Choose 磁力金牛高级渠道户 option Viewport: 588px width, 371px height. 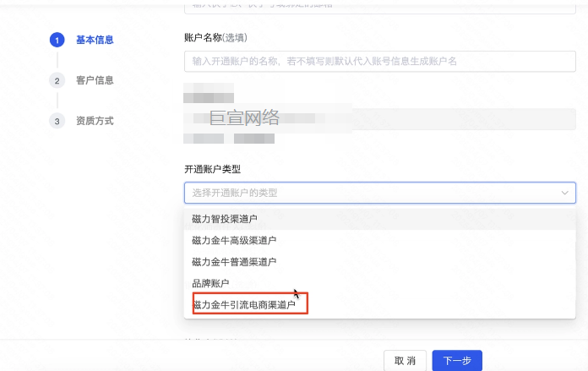tap(379, 240)
